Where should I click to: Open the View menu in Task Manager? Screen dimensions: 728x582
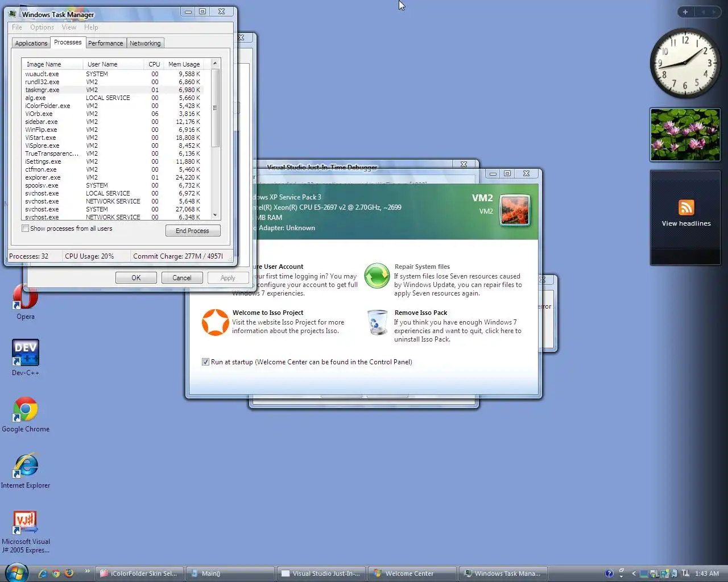click(69, 27)
